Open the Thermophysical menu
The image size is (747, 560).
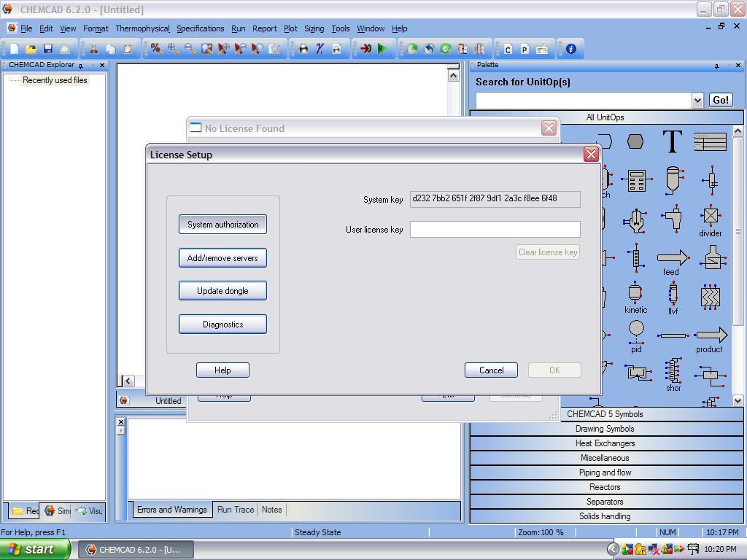[142, 28]
